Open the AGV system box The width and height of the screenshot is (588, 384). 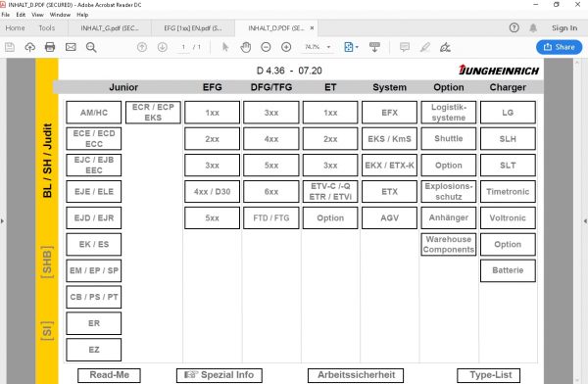[389, 217]
